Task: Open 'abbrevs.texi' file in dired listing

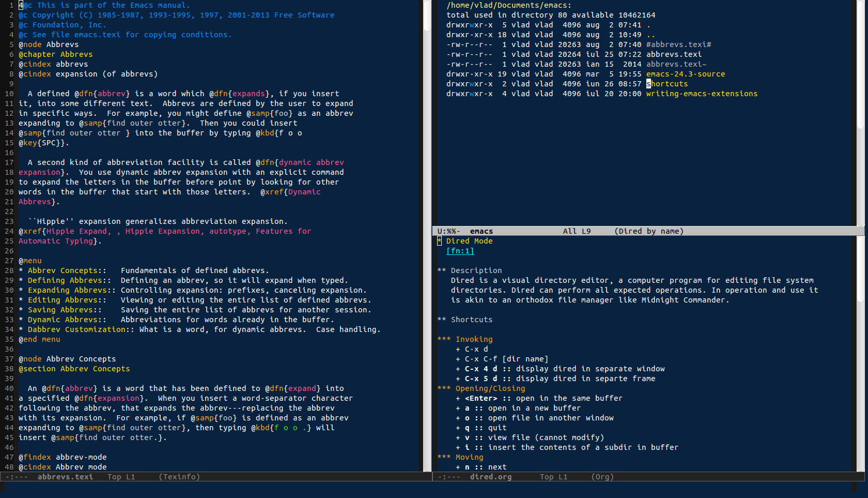Action: [x=674, y=54]
